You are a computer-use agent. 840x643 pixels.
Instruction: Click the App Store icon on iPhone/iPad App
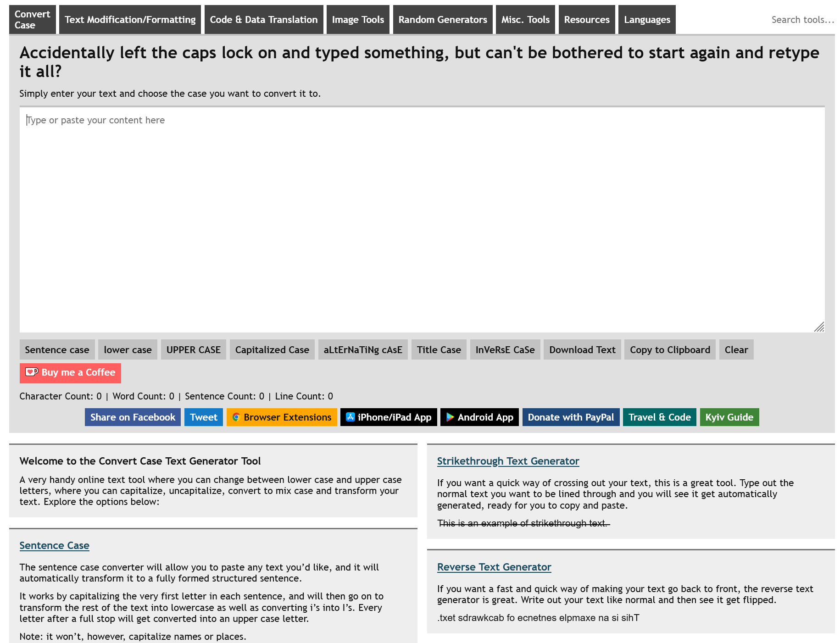pyautogui.click(x=350, y=417)
